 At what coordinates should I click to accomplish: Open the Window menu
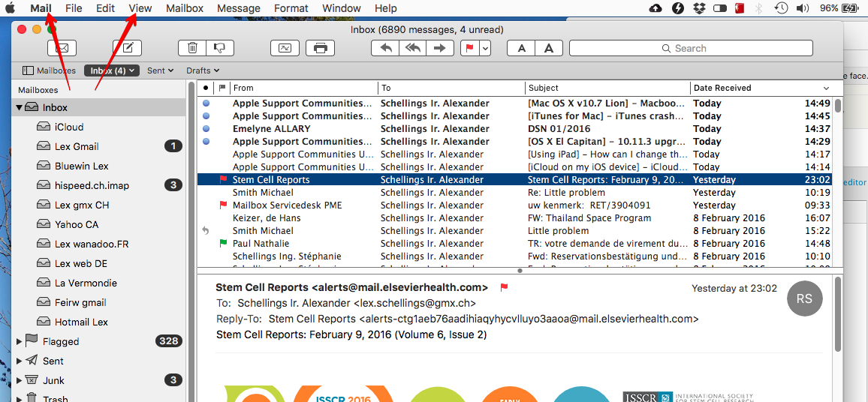tap(341, 8)
